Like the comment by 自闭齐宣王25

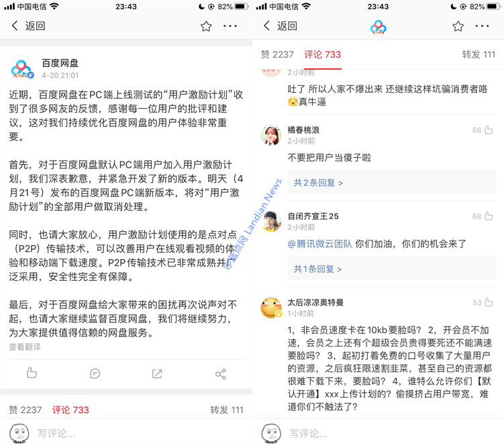coord(489,216)
